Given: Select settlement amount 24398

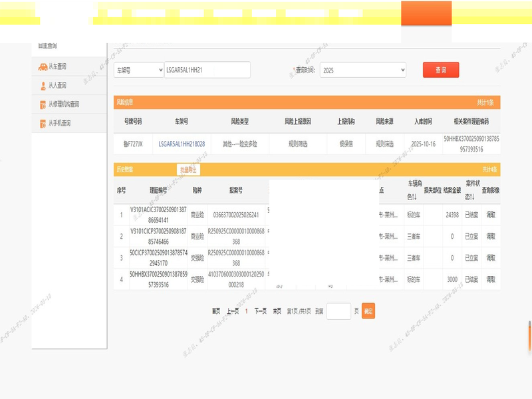Looking at the screenshot, I should pyautogui.click(x=452, y=215).
